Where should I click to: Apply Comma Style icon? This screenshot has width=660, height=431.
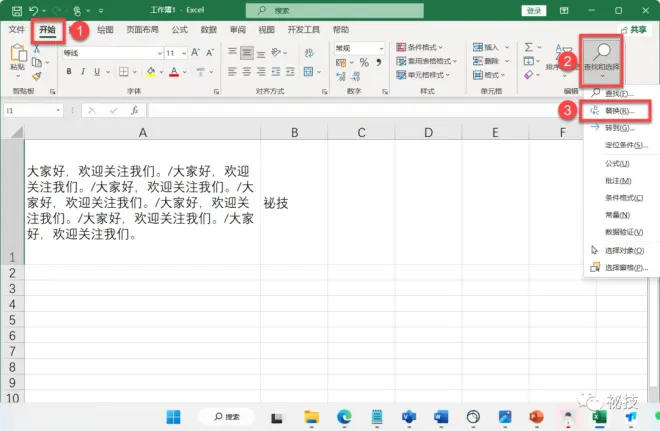click(x=379, y=63)
